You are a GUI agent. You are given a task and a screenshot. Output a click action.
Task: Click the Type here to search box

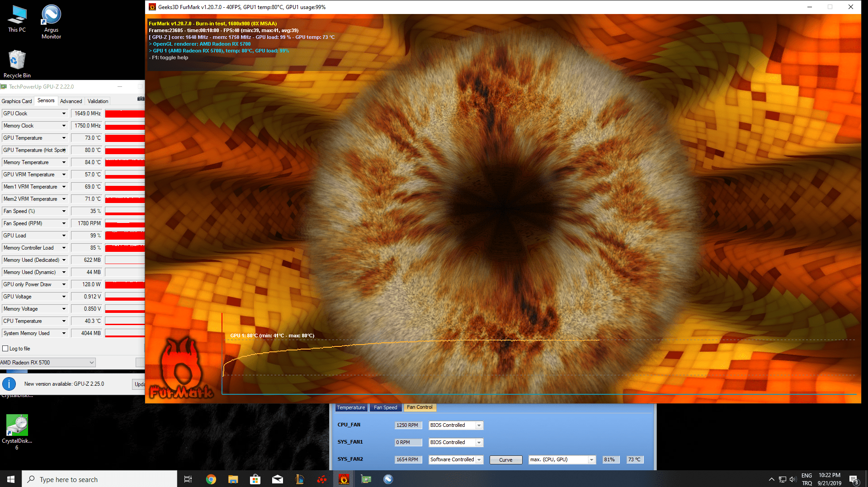pyautogui.click(x=99, y=479)
